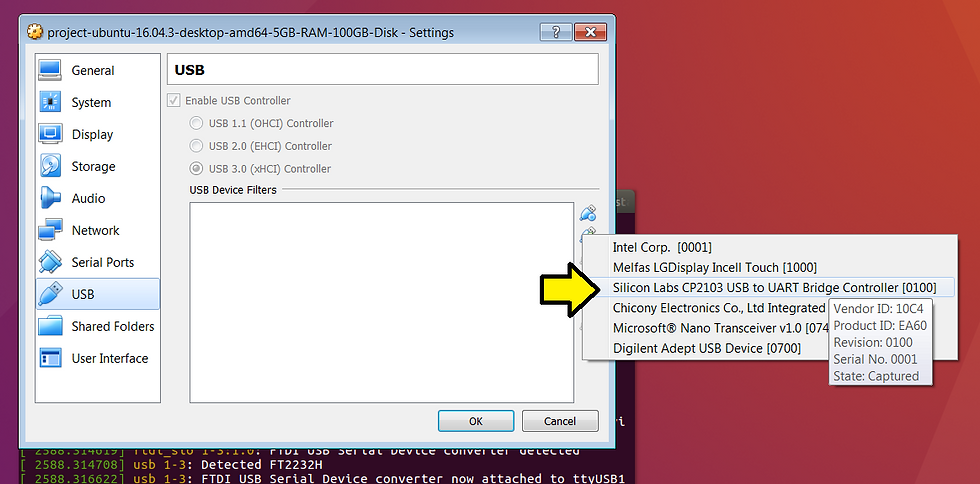Screen dimensions: 980x484
Task: Choose Microsoft Nano Transceiver v1.0 device
Action: 721,328
